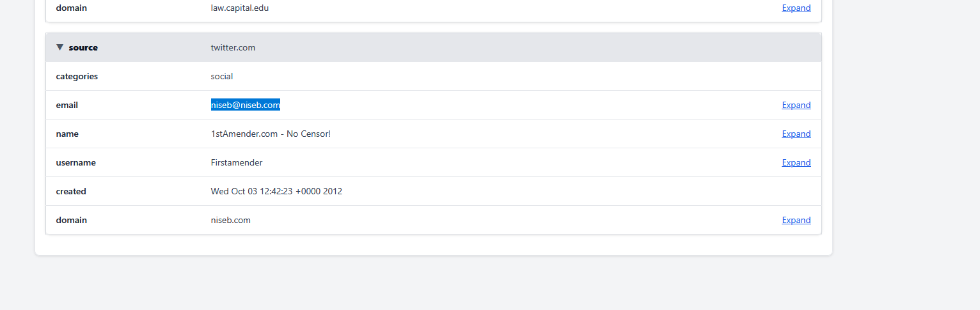Viewport: 980px width, 310px height.
Task: Click the created timestamp Wed Oct 03
Action: tap(276, 192)
